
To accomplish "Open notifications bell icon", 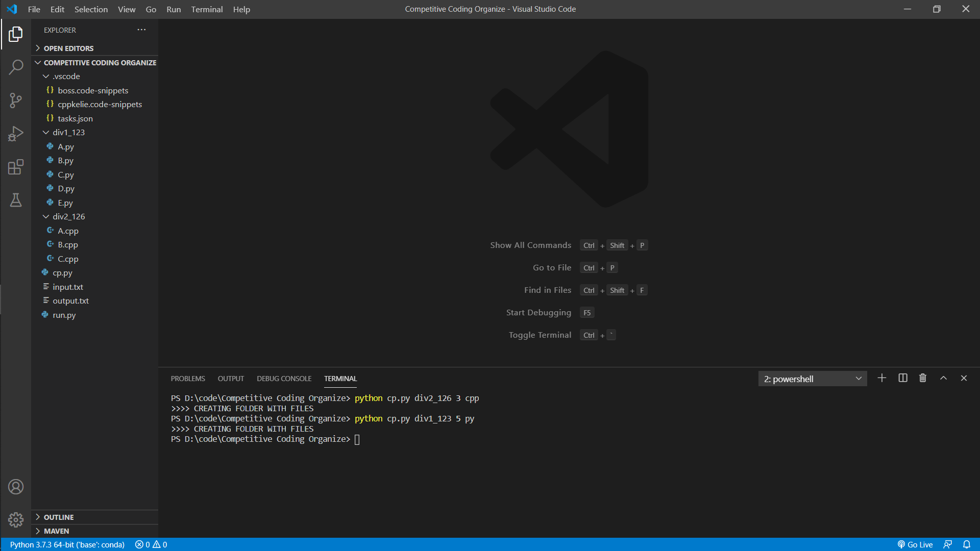I will (967, 544).
